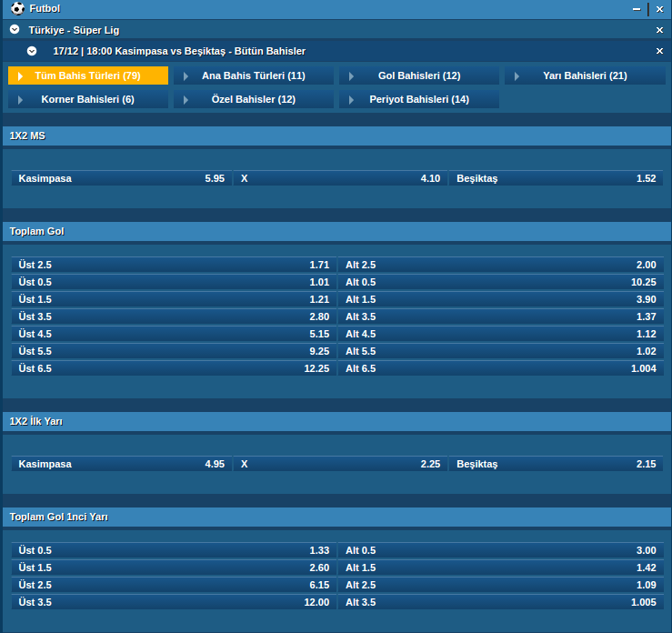Open Ana Bahis Türleri (11) tab

point(254,75)
